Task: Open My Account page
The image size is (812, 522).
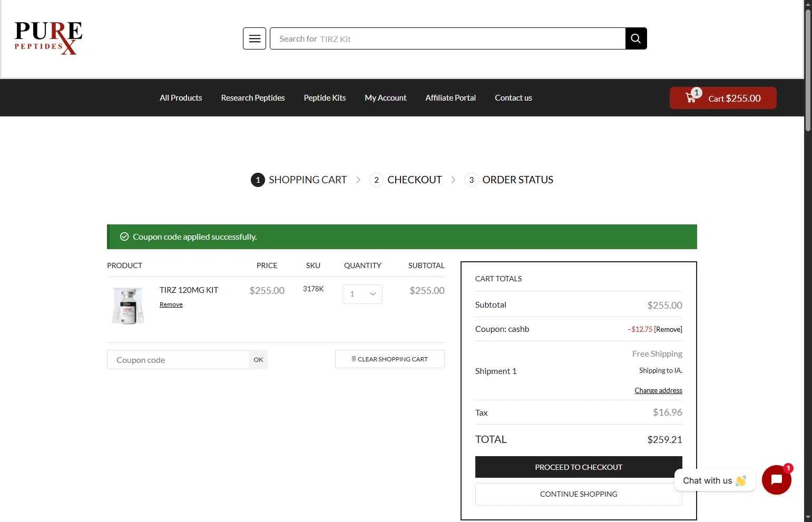Action: [x=386, y=98]
